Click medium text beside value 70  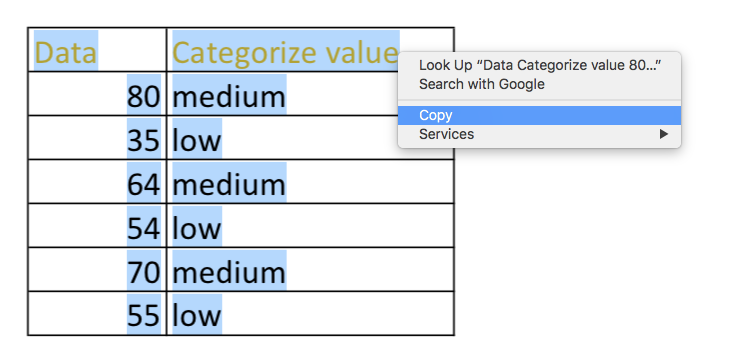tap(229, 272)
